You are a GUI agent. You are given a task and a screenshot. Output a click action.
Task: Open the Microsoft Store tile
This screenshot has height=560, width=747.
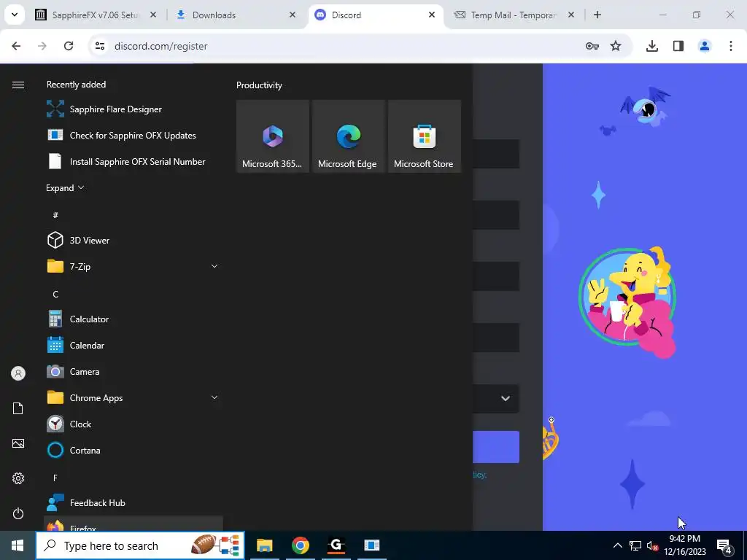tap(424, 136)
